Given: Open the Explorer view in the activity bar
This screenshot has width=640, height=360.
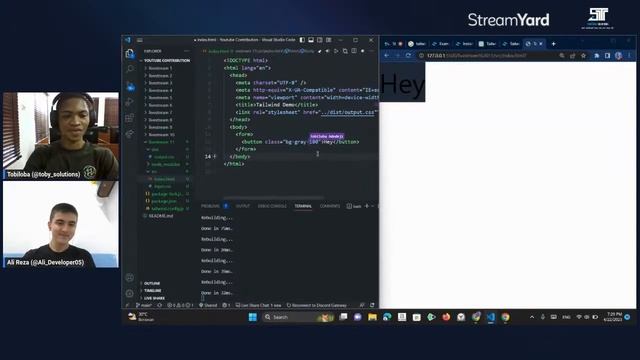Looking at the screenshot, I should point(130,54).
